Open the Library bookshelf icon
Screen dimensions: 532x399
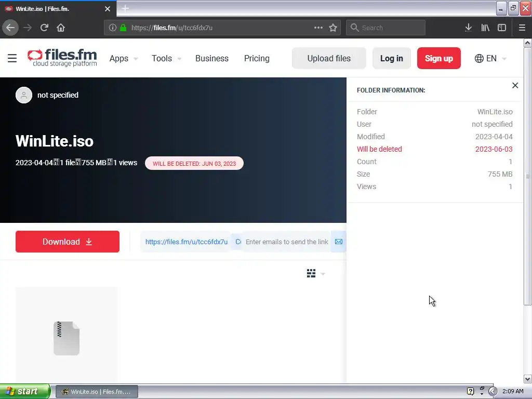point(485,28)
